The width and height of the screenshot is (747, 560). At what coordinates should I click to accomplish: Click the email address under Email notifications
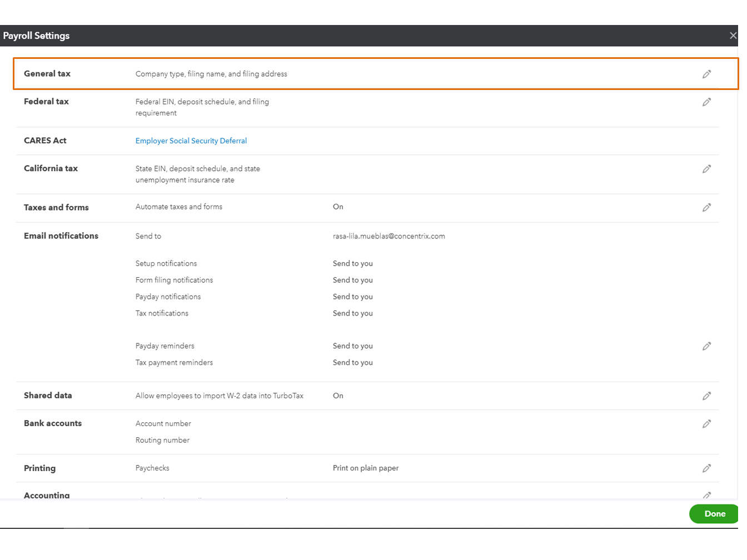click(x=389, y=236)
